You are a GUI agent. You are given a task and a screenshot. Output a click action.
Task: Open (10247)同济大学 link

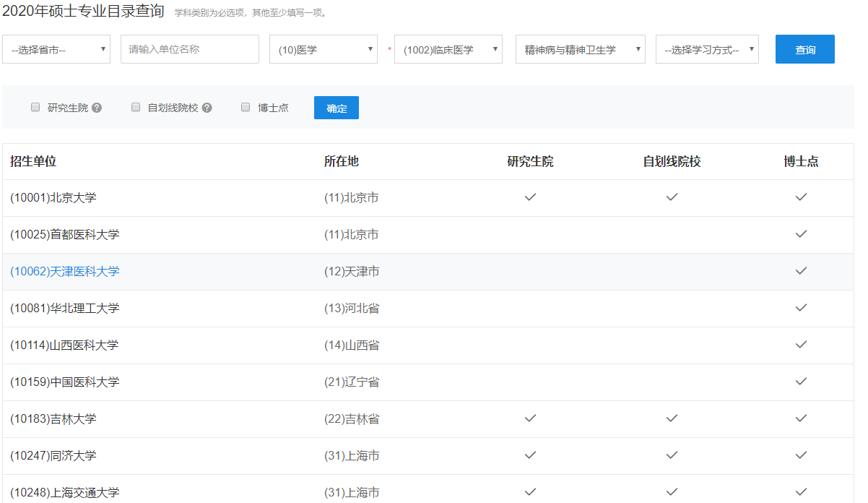coord(53,455)
